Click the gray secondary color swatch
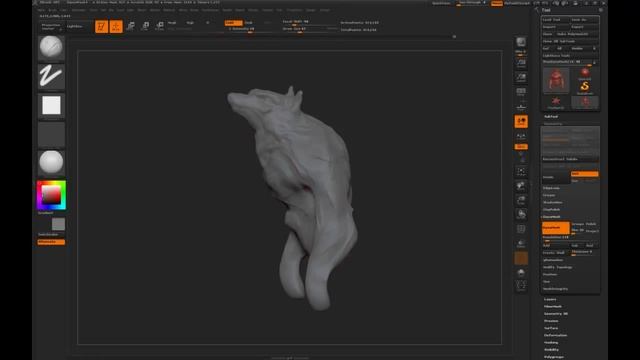The height and width of the screenshot is (360, 640). pos(58,224)
